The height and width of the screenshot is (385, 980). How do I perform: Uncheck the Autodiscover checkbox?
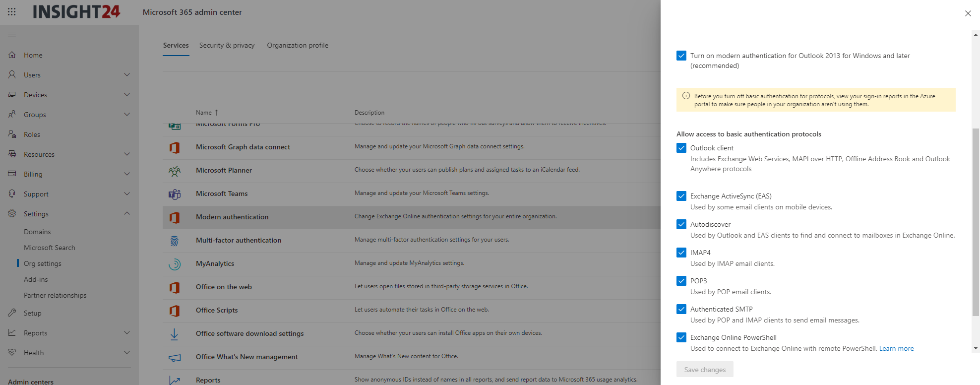tap(681, 224)
